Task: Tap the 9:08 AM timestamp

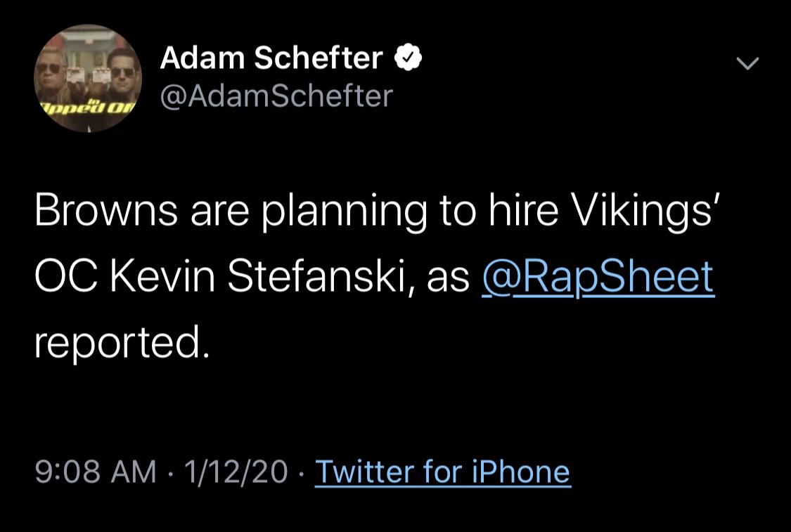Action: (95, 472)
